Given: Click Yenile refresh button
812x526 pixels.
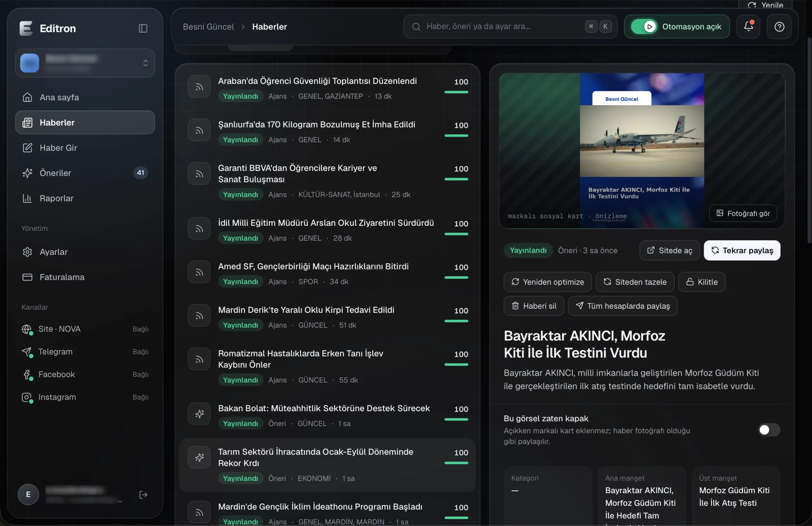Looking at the screenshot, I should [x=765, y=5].
